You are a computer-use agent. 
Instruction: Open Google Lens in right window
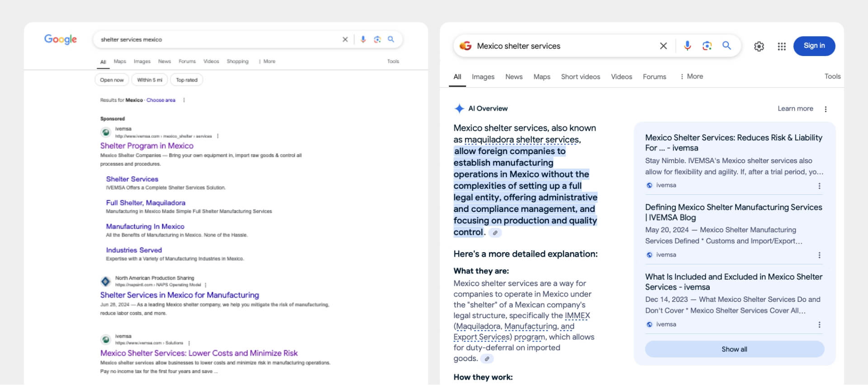707,46
